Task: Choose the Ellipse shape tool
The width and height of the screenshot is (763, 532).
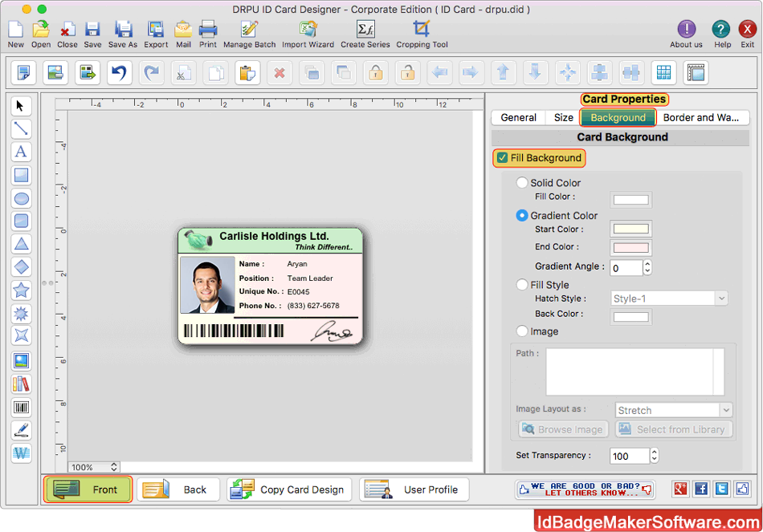Action: (21, 198)
